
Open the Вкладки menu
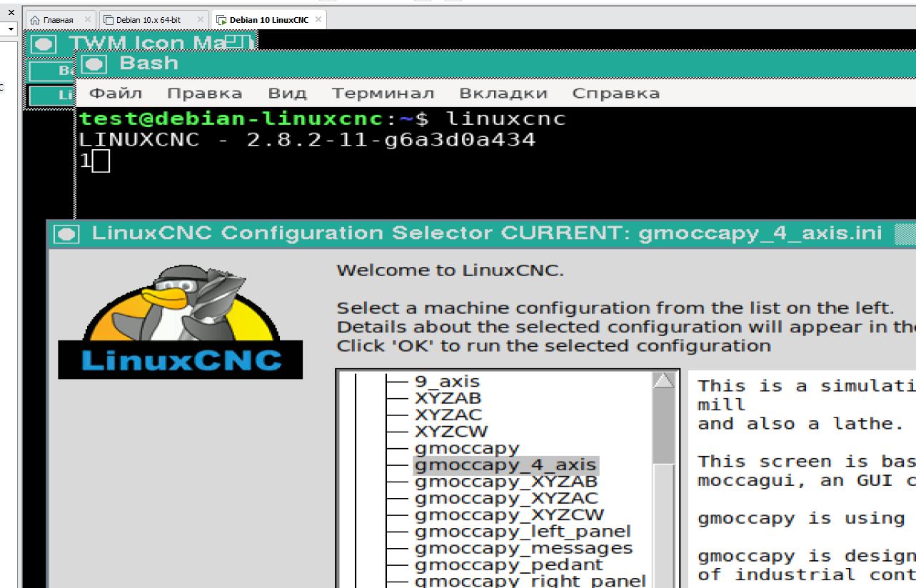503,93
